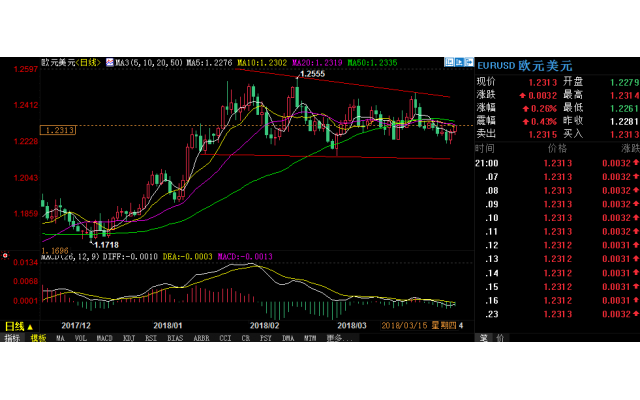
Task: Click the 1.2313 current price label on axis
Action: point(59,130)
